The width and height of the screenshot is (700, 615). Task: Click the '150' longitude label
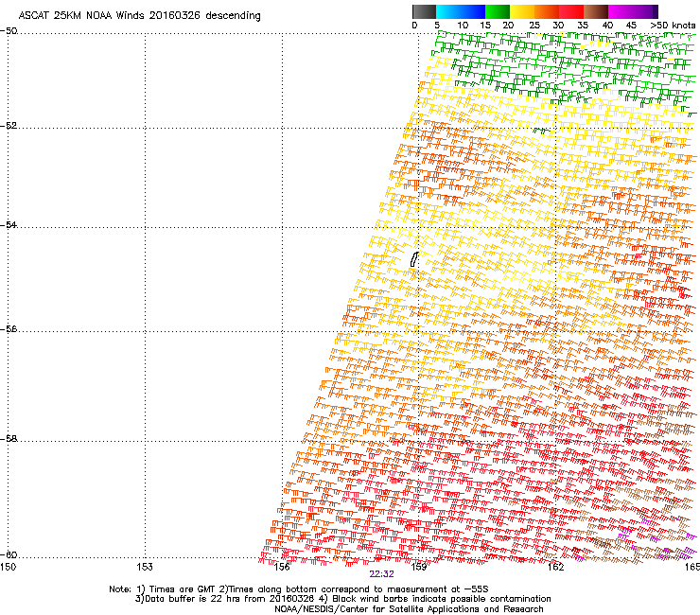(x=8, y=567)
